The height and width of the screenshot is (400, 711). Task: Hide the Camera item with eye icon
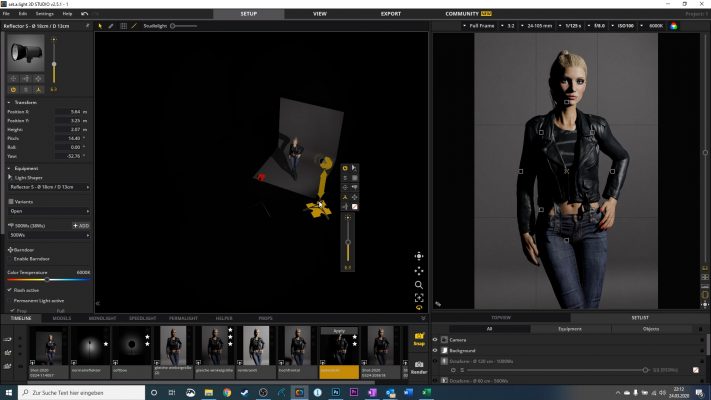point(435,340)
